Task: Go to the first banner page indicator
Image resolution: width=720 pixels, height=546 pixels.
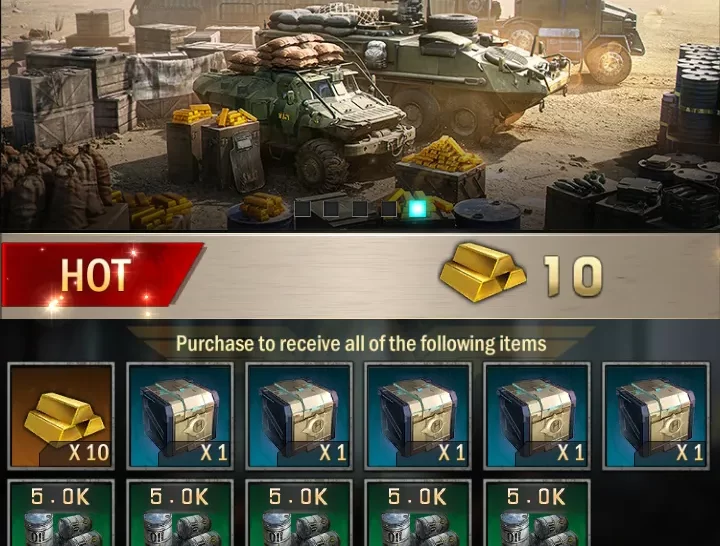Action: pos(303,208)
